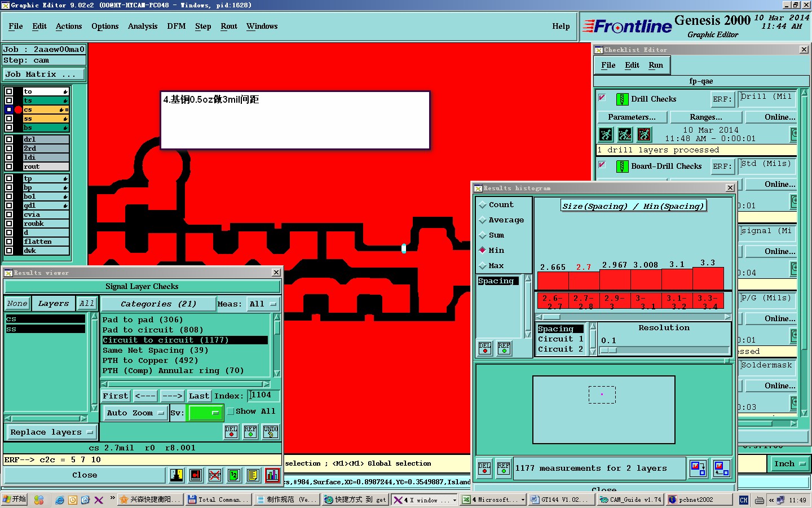Open the Analysis menu
Viewport: 812px width, 508px height.
coord(143,27)
